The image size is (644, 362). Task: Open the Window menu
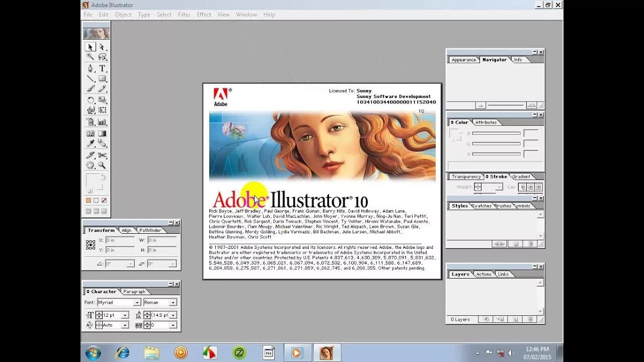click(x=247, y=15)
